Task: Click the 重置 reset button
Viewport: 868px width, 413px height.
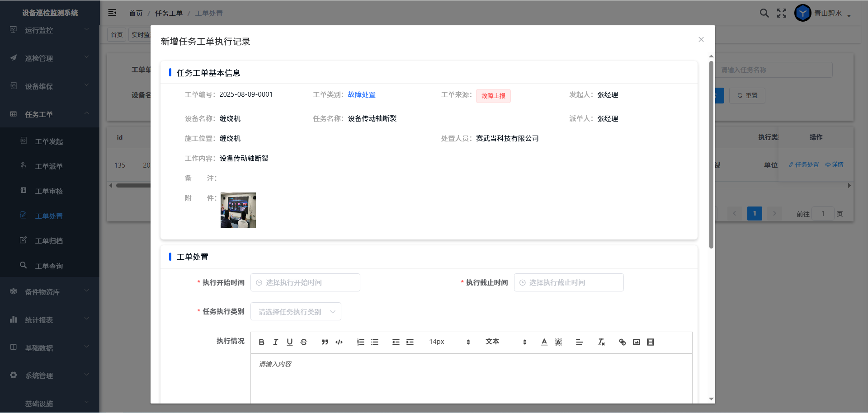Action: [x=747, y=95]
